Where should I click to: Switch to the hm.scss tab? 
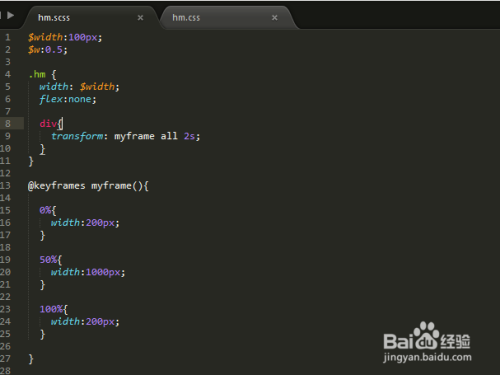(x=90, y=18)
